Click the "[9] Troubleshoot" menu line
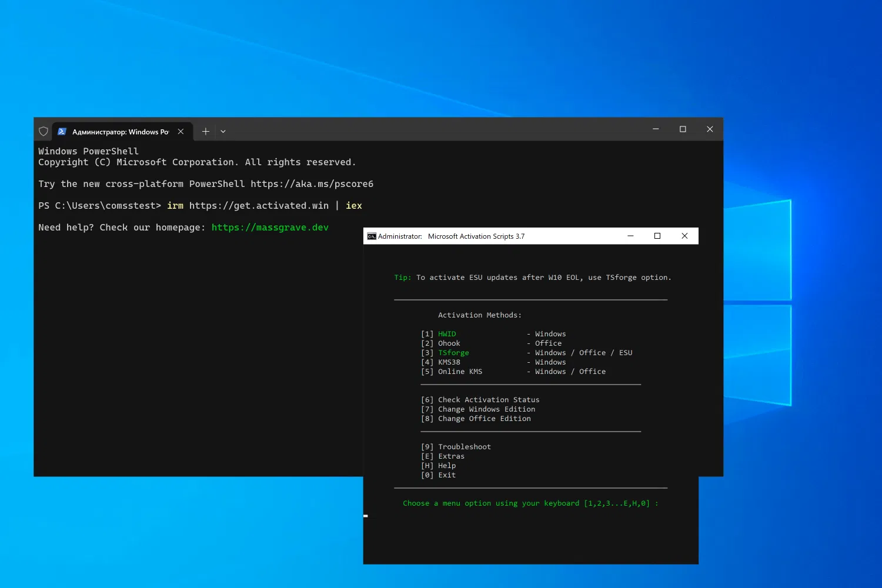 (x=456, y=447)
